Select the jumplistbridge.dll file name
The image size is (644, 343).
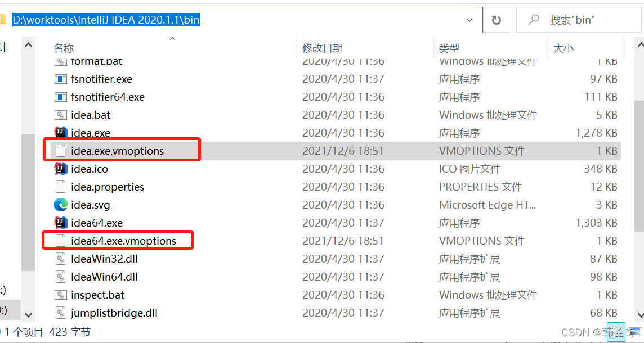(114, 313)
